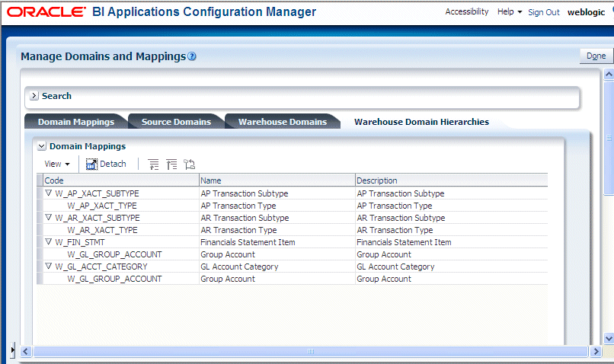Select the W_AR_XACT_TYPE child row
The image size is (614, 364).
coord(102,230)
